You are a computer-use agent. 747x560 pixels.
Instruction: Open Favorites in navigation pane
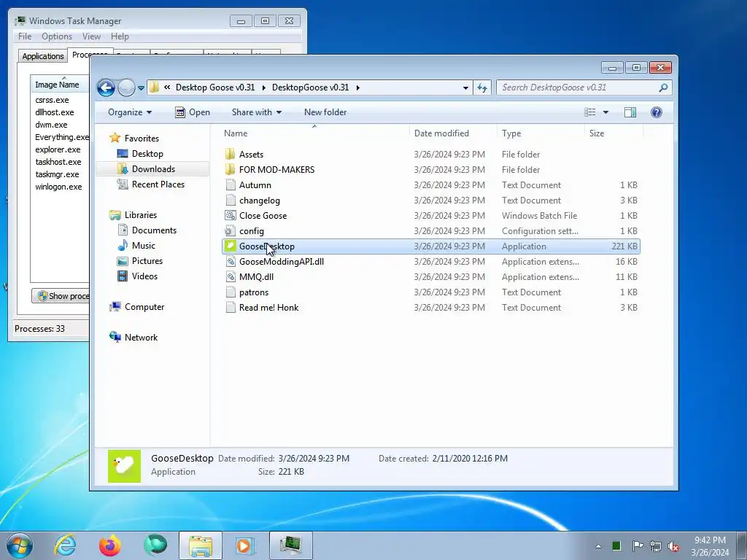[142, 138]
